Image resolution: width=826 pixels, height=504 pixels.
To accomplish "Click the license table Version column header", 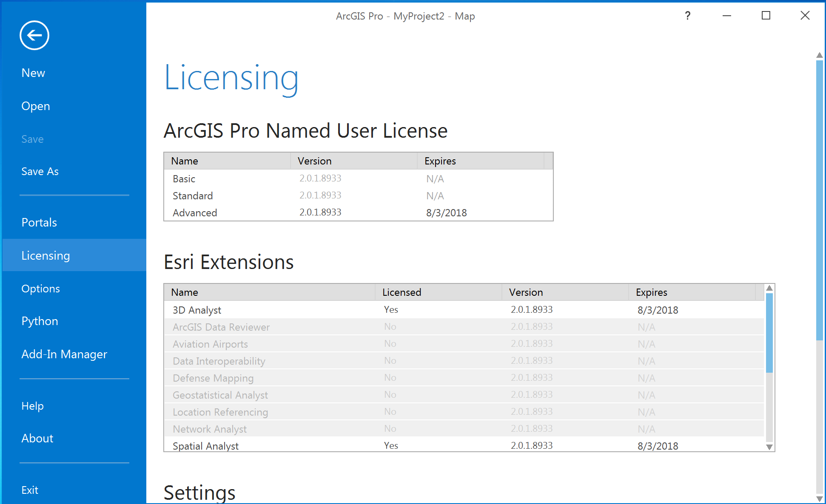I will [354, 161].
